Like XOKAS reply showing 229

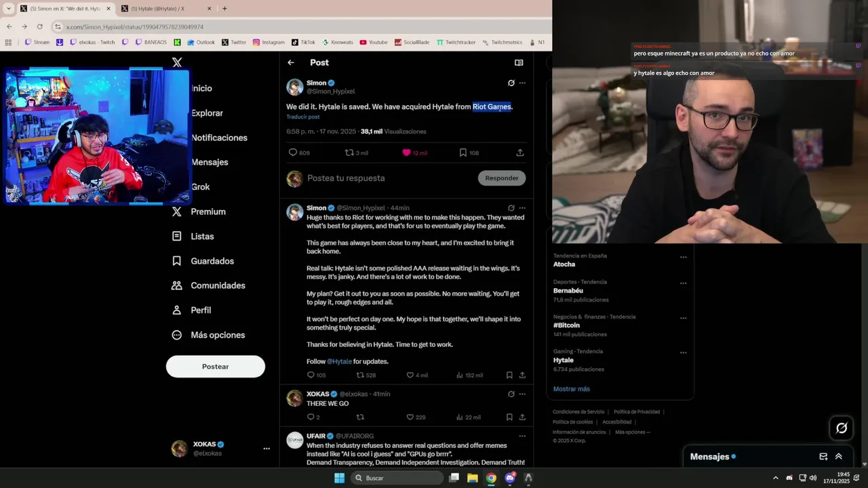[416, 418]
